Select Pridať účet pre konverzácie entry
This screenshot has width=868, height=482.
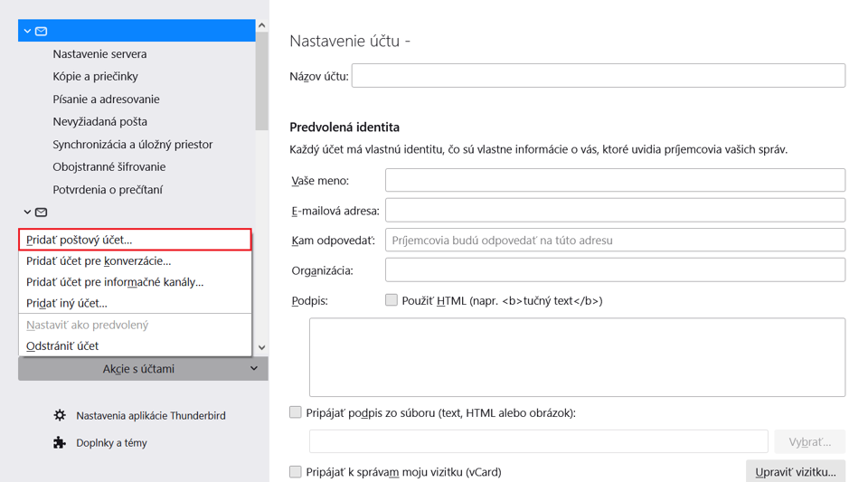tap(135, 260)
